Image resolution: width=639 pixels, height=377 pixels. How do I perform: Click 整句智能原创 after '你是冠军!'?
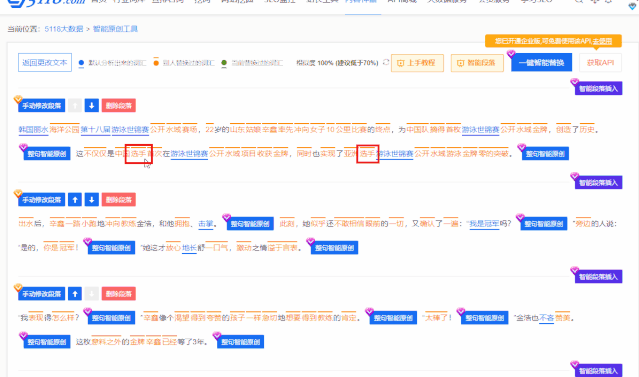click(111, 248)
